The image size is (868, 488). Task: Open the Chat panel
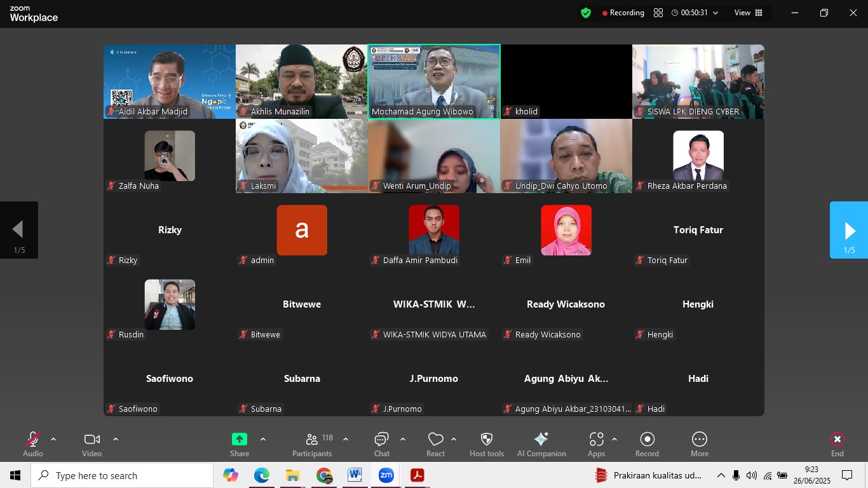point(381,440)
